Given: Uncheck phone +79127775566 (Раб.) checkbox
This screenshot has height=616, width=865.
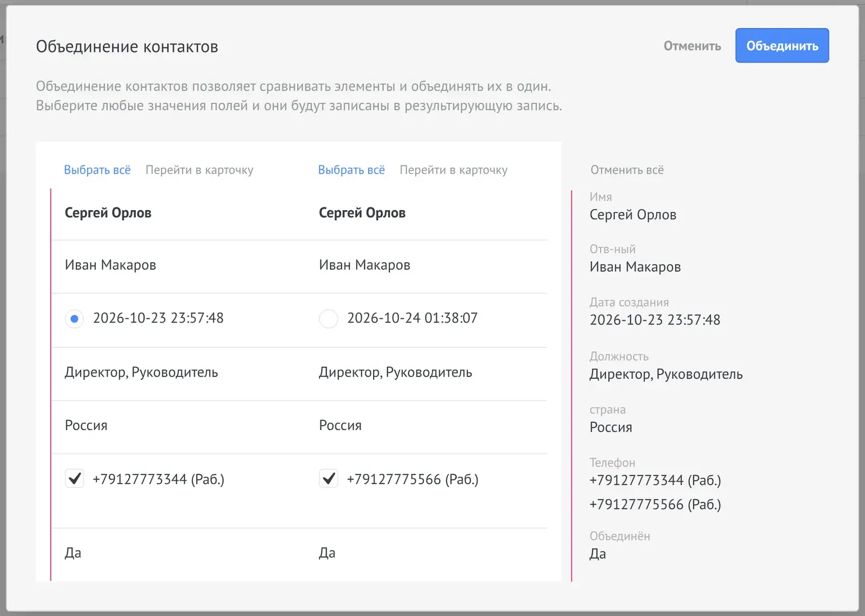Looking at the screenshot, I should coord(329,478).
